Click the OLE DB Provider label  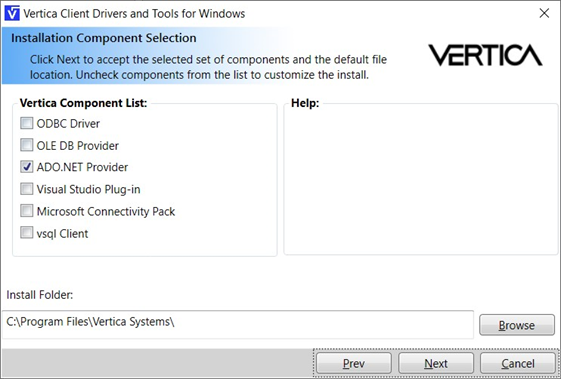78,146
